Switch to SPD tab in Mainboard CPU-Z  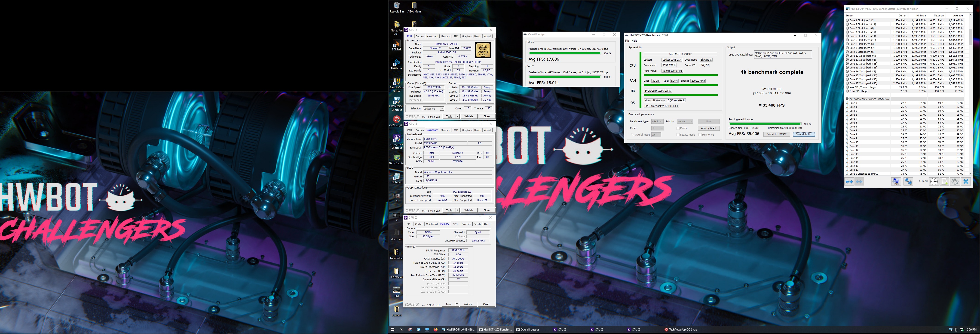455,130
